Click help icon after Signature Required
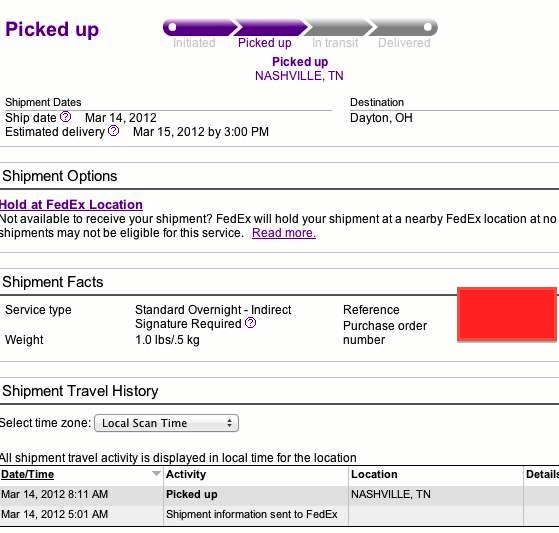 pos(251,323)
